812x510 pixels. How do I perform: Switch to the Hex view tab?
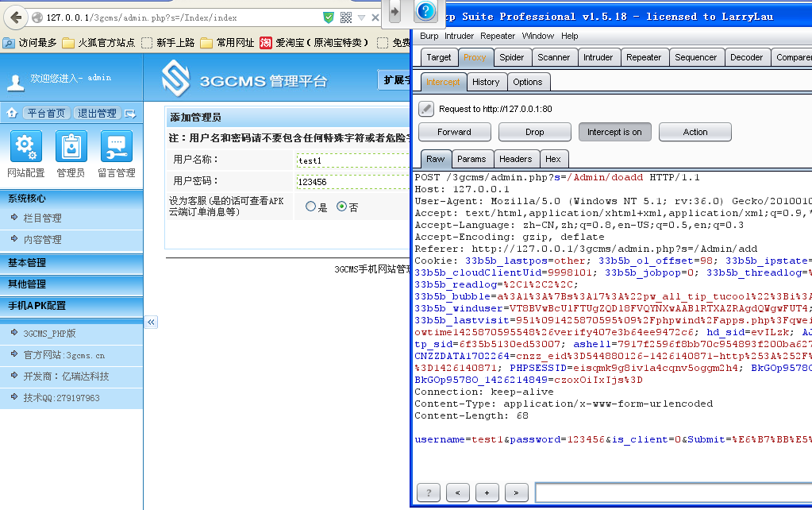tap(553, 159)
